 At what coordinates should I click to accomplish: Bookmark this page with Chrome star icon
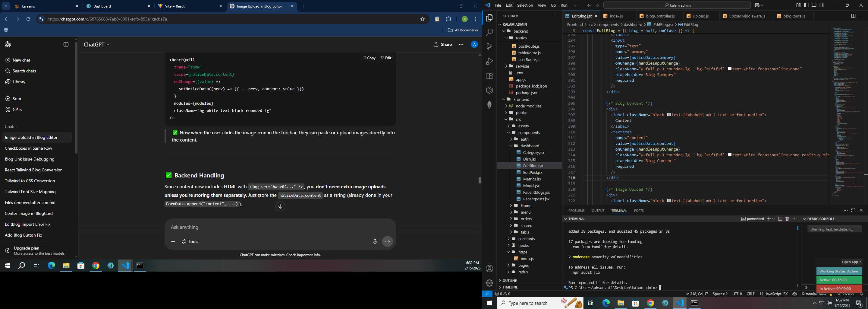tap(422, 19)
